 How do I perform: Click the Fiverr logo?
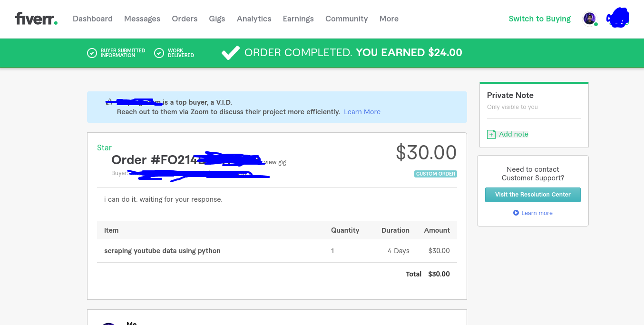pyautogui.click(x=36, y=19)
